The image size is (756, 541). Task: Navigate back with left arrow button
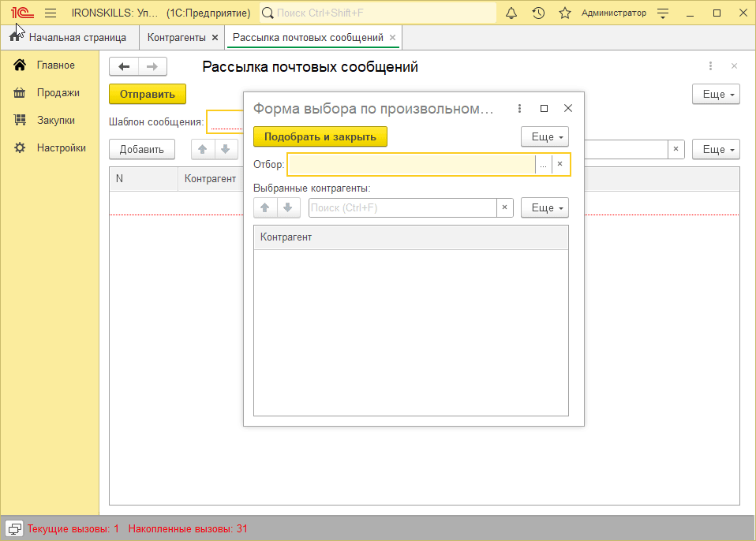[x=124, y=67]
